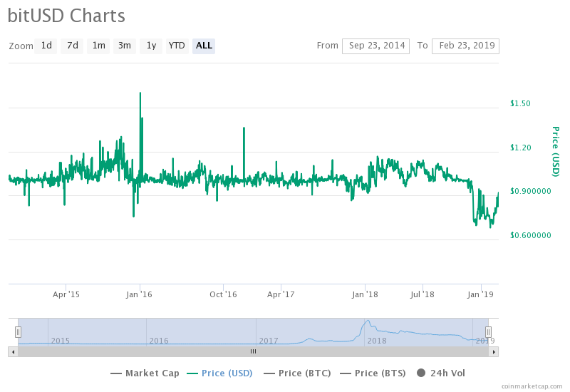The height and width of the screenshot is (392, 570).
Task: Click the Apr '15 axis label
Action: 66,294
